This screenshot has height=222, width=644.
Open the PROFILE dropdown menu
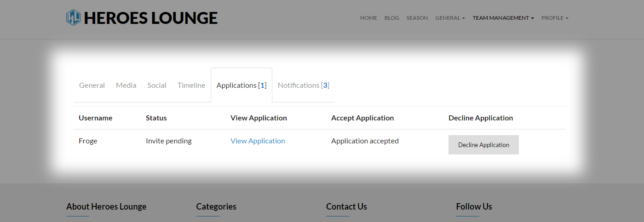tap(555, 18)
